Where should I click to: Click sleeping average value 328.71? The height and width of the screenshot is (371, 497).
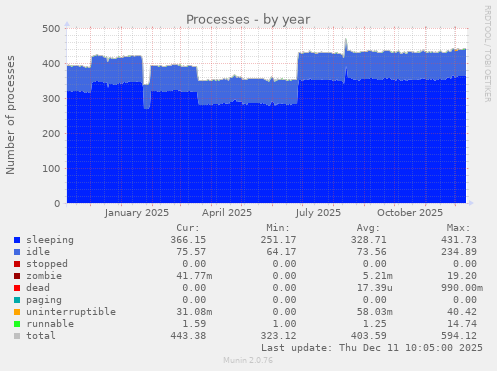coord(369,240)
